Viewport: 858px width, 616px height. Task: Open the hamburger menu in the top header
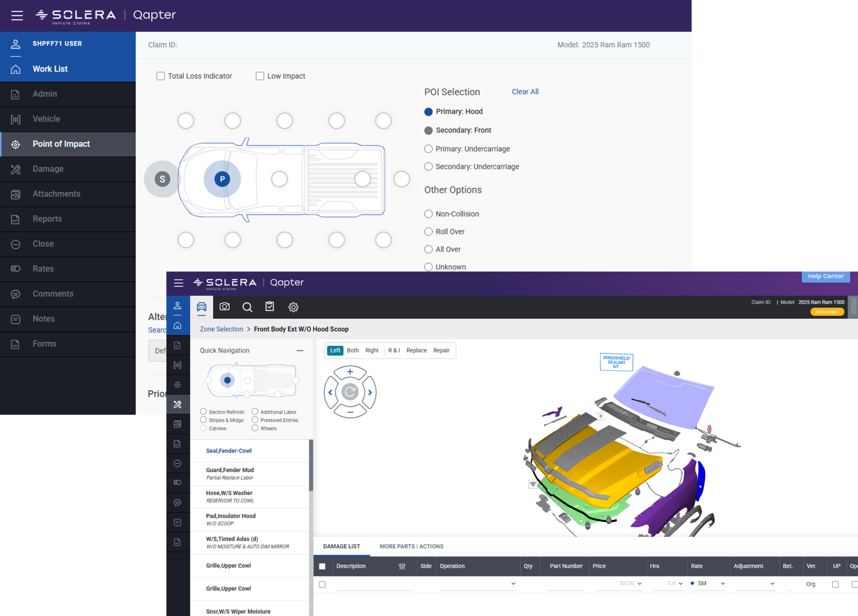(17, 15)
